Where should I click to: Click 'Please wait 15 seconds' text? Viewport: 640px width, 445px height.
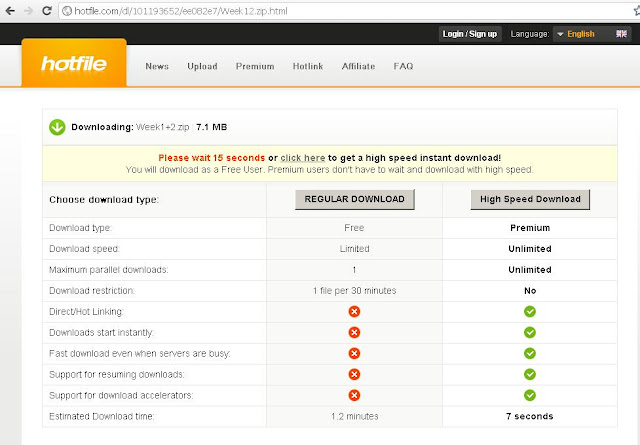point(211,158)
